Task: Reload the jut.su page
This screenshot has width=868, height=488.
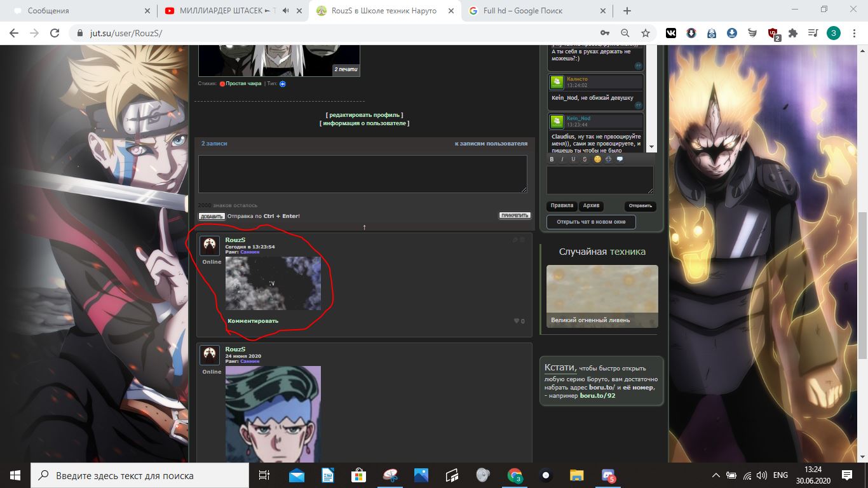Action: (x=55, y=33)
